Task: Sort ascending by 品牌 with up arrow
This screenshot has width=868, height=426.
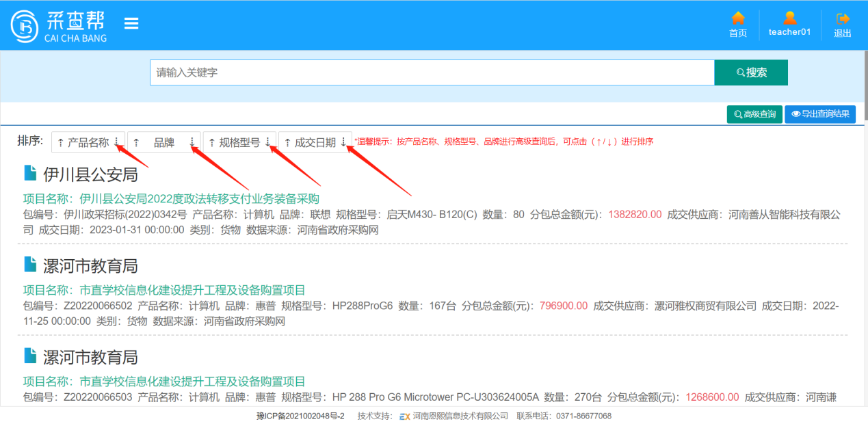Action: 136,143
